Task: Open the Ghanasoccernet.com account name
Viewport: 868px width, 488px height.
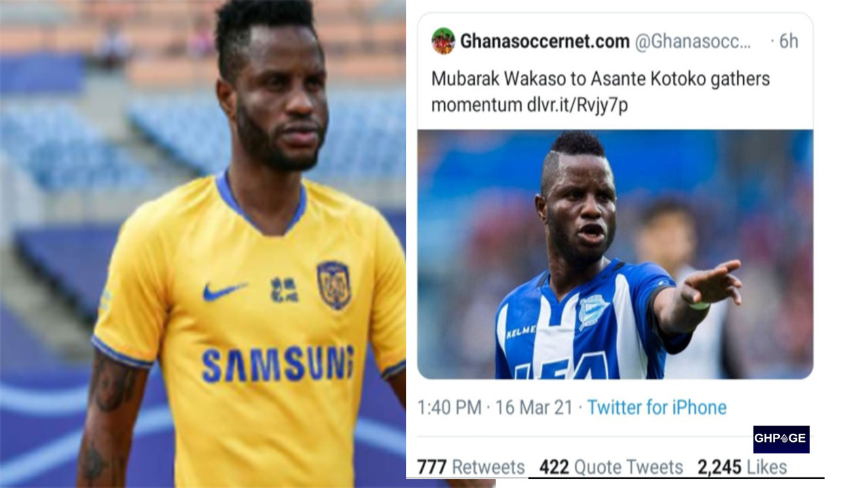Action: [x=545, y=41]
